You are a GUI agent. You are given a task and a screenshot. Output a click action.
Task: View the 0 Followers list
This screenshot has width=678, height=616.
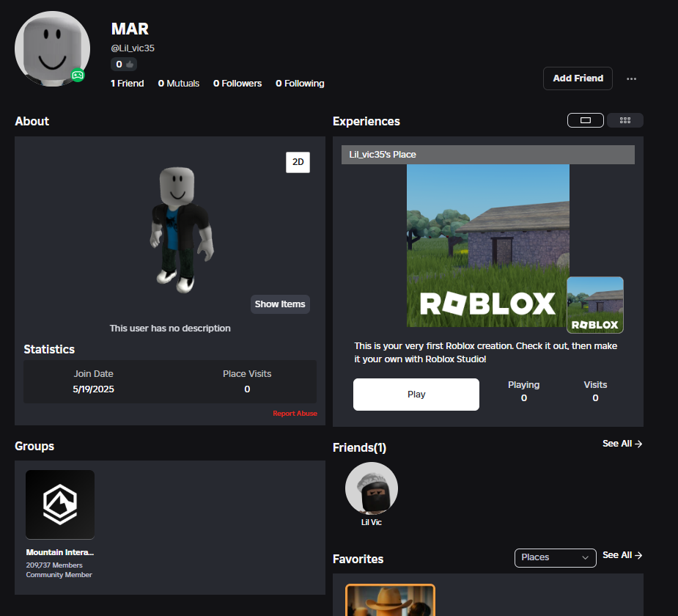click(x=237, y=84)
